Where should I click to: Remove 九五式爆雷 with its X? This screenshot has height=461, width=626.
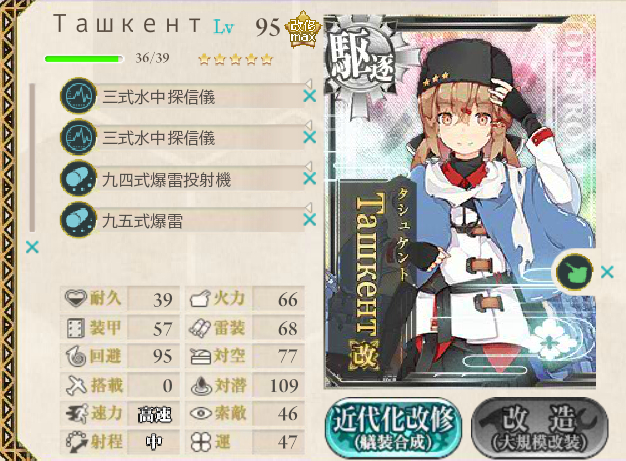(310, 220)
